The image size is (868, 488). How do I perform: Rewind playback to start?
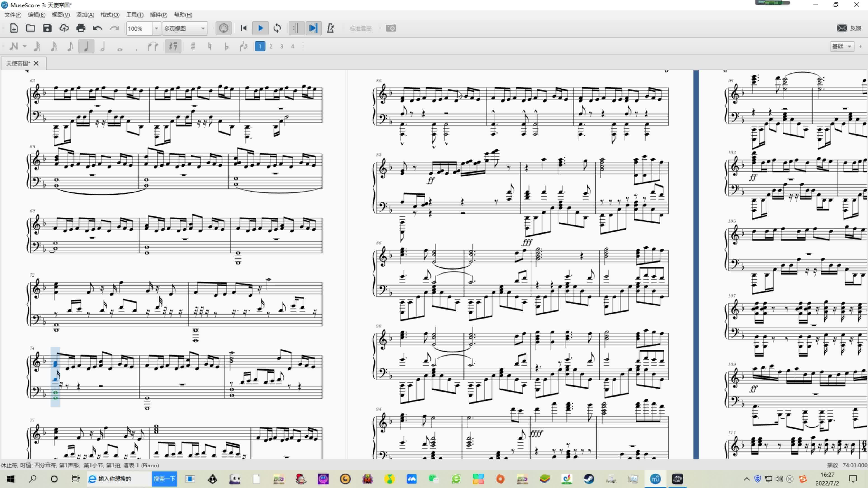pyautogui.click(x=244, y=28)
